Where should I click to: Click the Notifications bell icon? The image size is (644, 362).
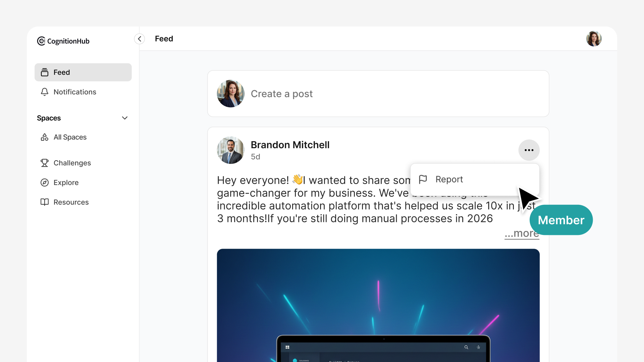pyautogui.click(x=45, y=92)
